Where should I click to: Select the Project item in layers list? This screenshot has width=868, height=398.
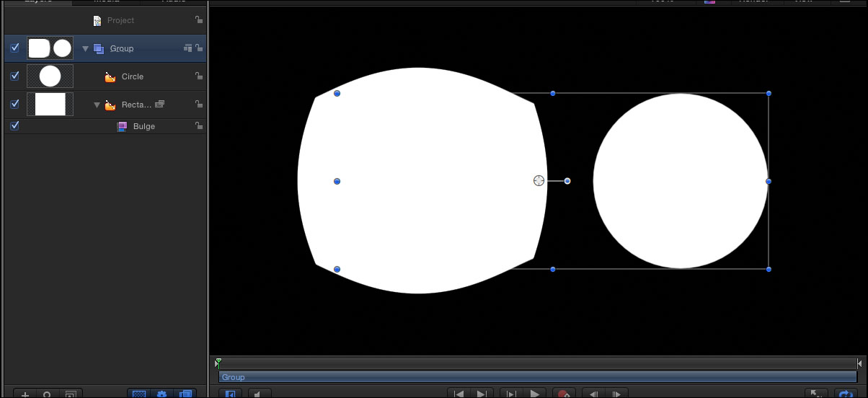pyautogui.click(x=120, y=20)
